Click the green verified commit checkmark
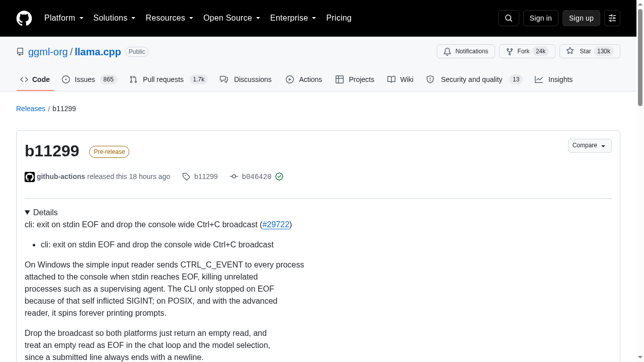The width and height of the screenshot is (644, 362). coord(279,176)
